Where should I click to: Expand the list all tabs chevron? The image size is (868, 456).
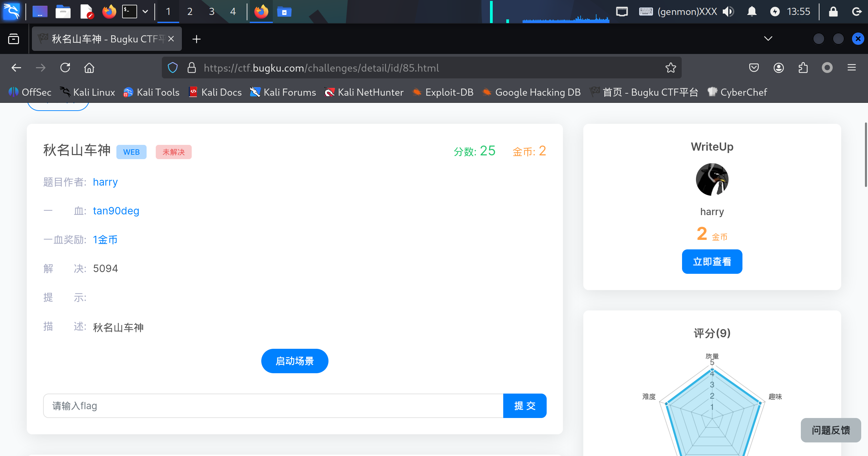[768, 39]
